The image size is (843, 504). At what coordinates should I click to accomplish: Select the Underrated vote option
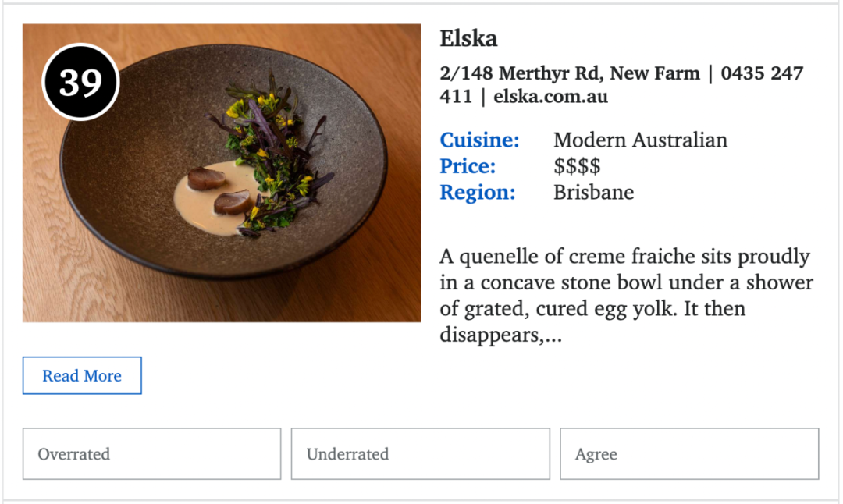(x=421, y=454)
